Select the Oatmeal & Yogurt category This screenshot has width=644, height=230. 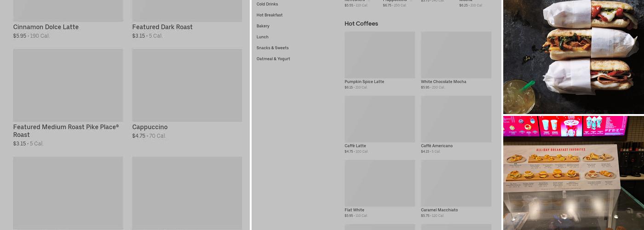273,59
